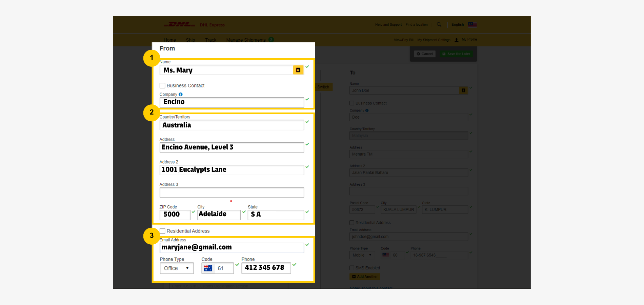The image size is (644, 305).
Task: Click the My Profile user icon
Action: [x=457, y=40]
